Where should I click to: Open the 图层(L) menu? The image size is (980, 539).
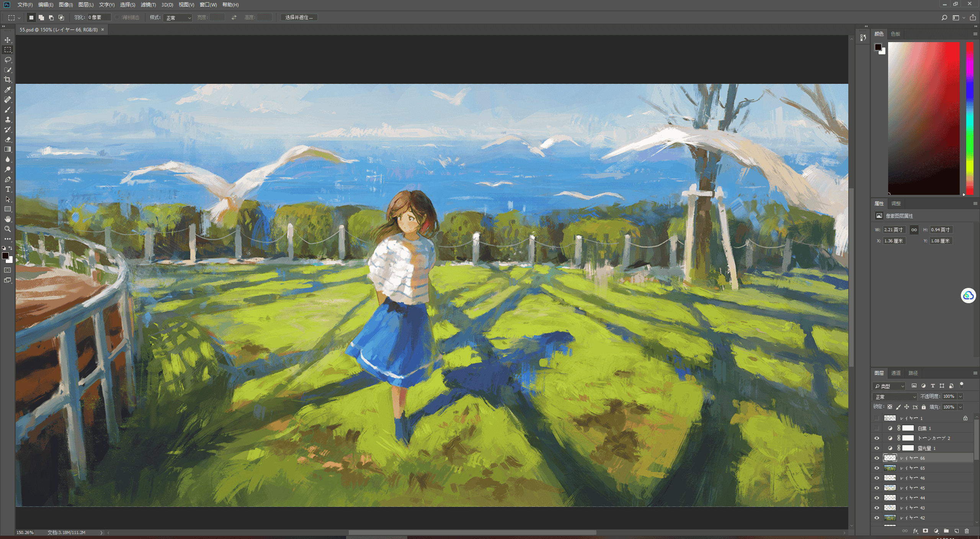(86, 5)
